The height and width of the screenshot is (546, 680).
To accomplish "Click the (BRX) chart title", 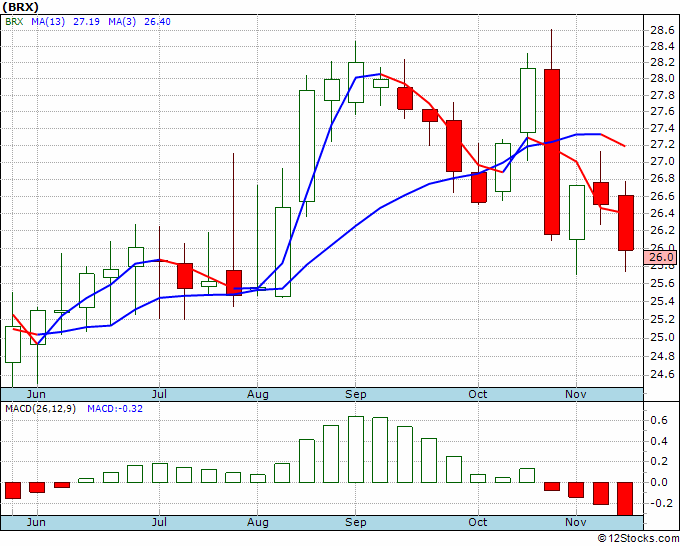I will click(x=20, y=7).
